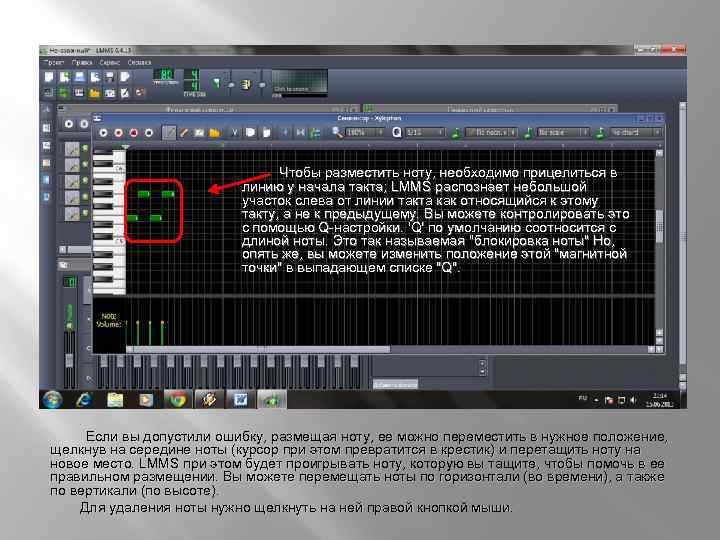Viewport: 720px width, 540px height.
Task: Copy selected notes icon
Action: pos(250,133)
